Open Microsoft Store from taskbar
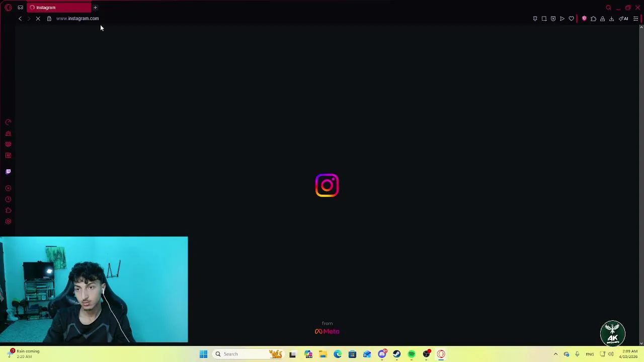The image size is (644, 362). (x=352, y=354)
